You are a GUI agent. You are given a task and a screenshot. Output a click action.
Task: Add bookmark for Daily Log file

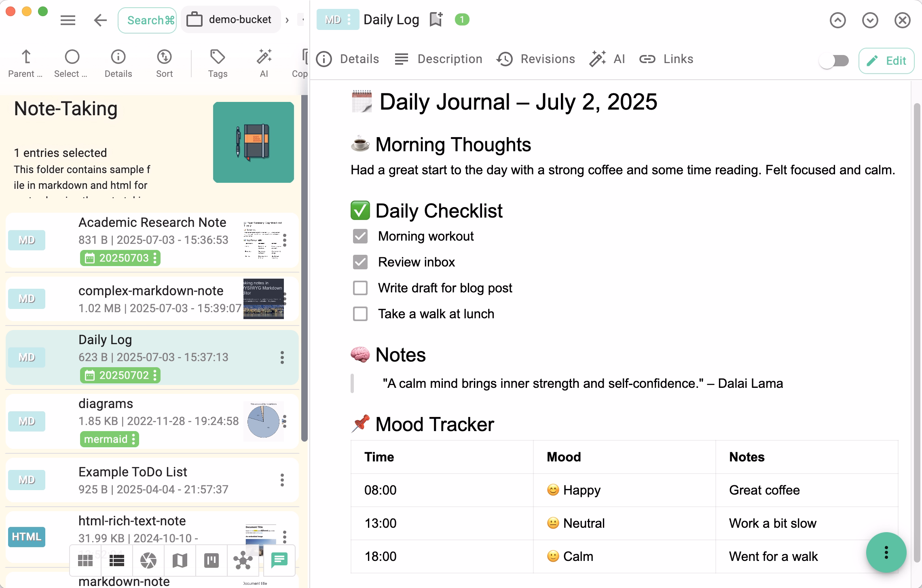pyautogui.click(x=436, y=19)
